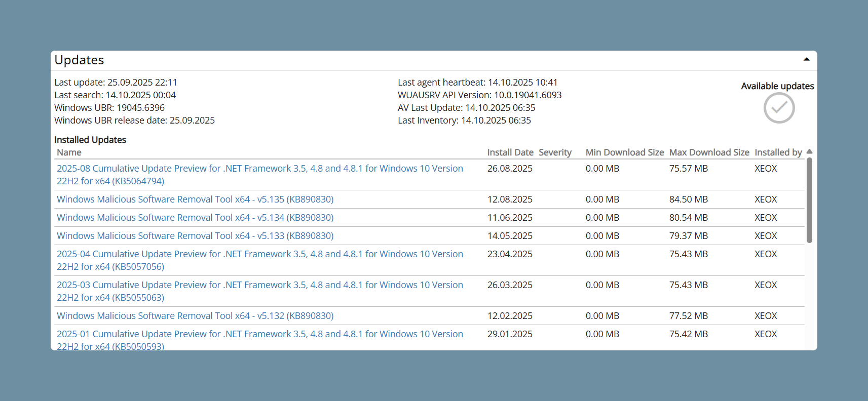
Task: Click the installed updates scrollbar thumb
Action: [x=809, y=200]
